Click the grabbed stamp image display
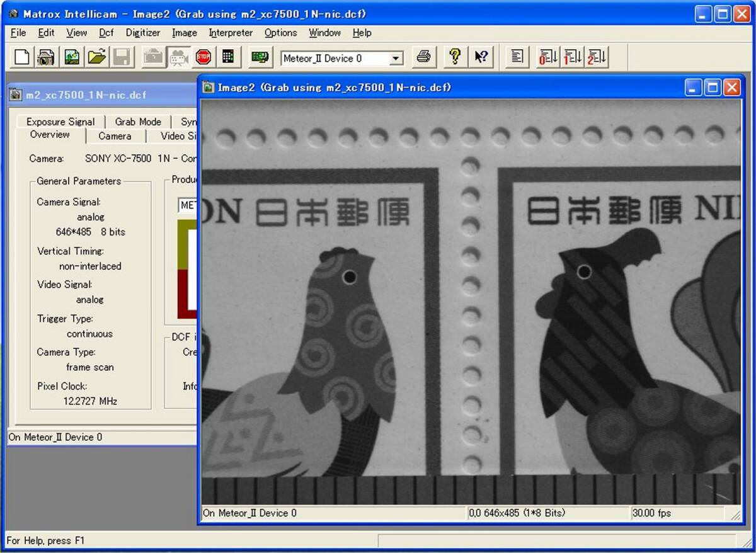 click(471, 302)
